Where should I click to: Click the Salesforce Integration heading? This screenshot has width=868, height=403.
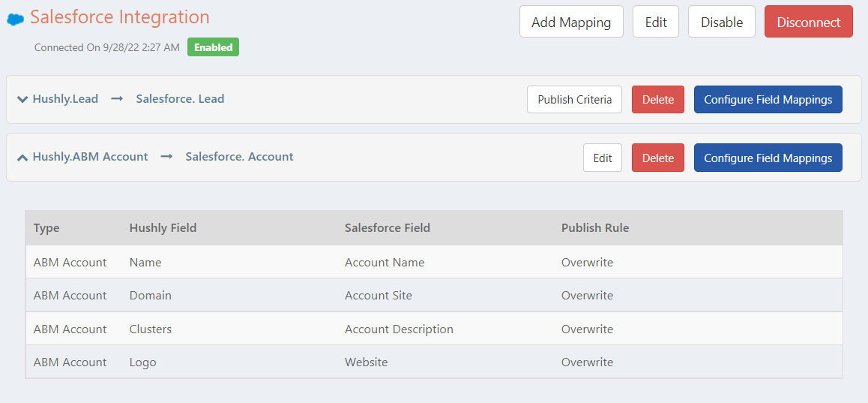point(120,17)
